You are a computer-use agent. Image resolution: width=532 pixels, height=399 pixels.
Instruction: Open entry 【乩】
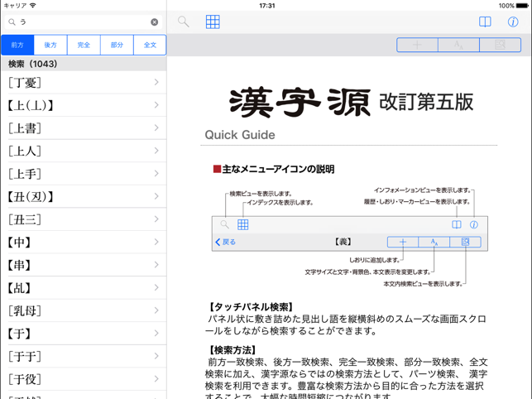(x=84, y=287)
